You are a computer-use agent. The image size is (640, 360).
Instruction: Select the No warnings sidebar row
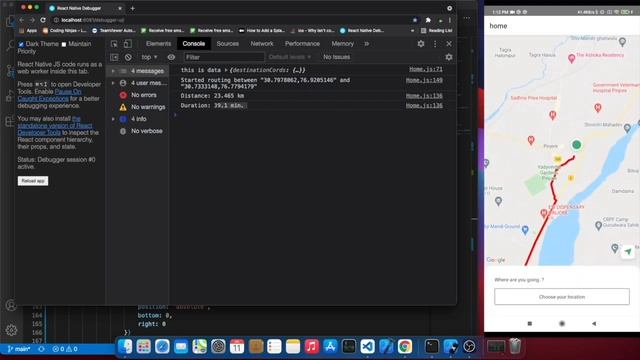[x=138, y=107]
